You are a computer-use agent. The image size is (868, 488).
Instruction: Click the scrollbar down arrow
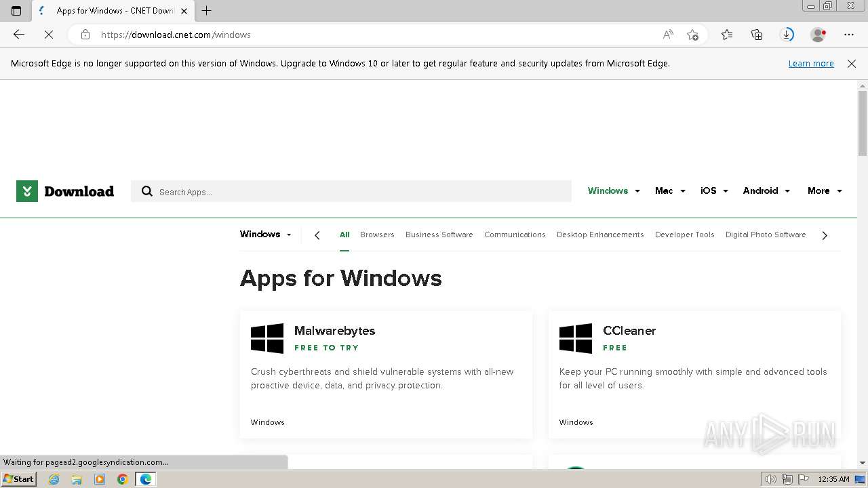click(863, 463)
